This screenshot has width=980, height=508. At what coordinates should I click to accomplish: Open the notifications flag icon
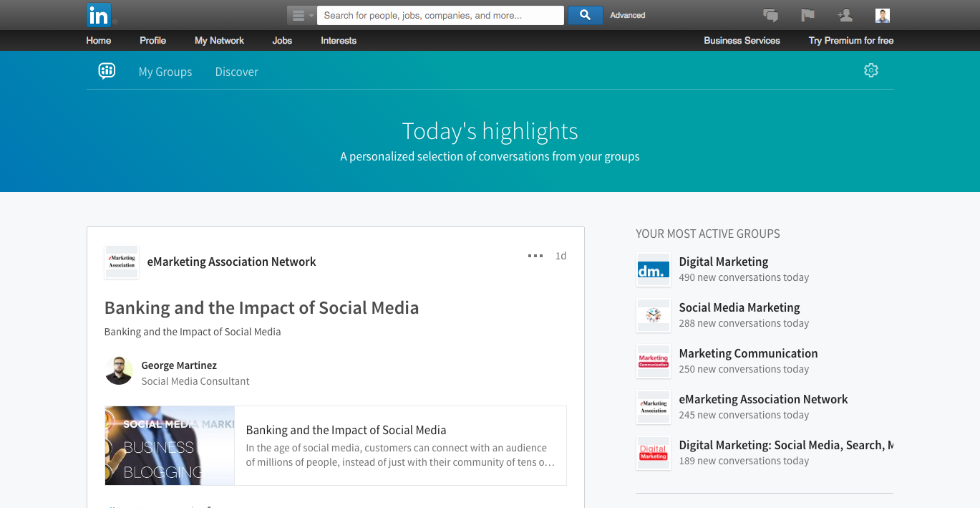808,15
